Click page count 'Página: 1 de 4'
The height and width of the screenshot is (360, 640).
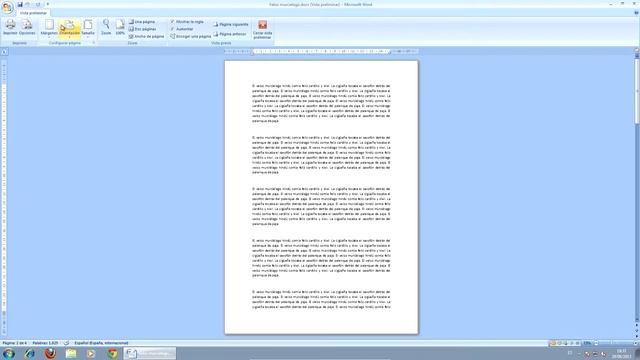tap(15, 343)
